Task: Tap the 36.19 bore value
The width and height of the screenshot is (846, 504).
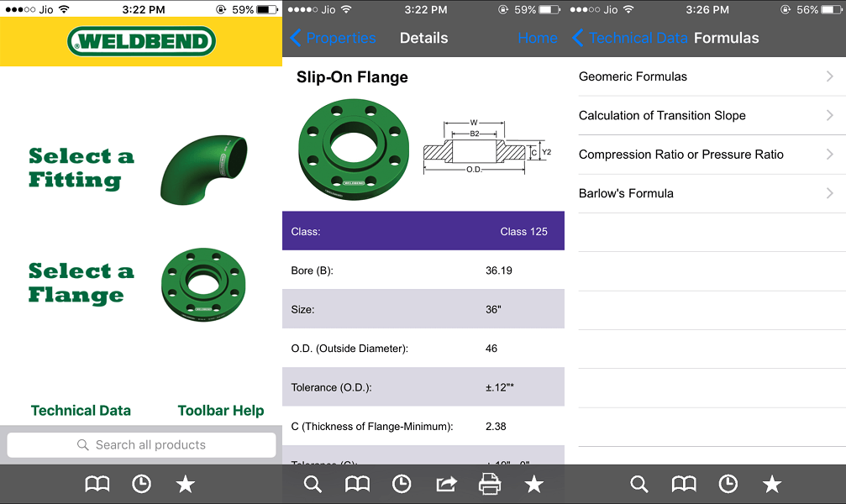Action: point(498,270)
